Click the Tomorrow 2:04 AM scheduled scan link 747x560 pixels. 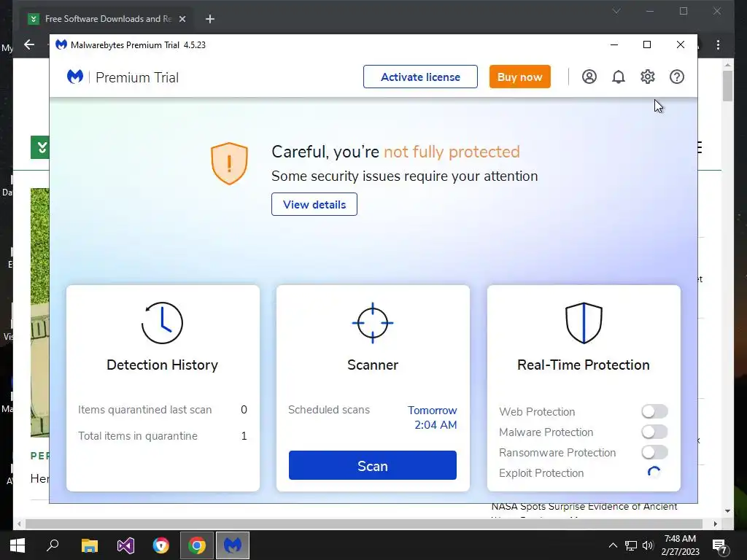point(432,418)
